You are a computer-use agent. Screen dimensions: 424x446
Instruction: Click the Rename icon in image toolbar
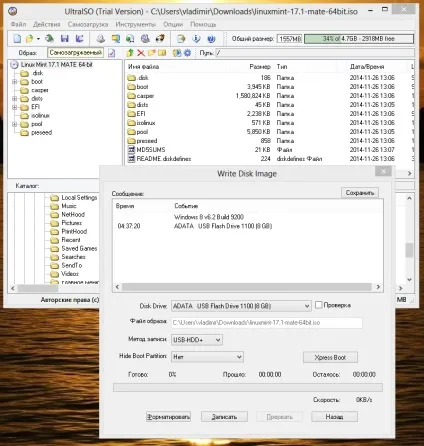click(162, 53)
